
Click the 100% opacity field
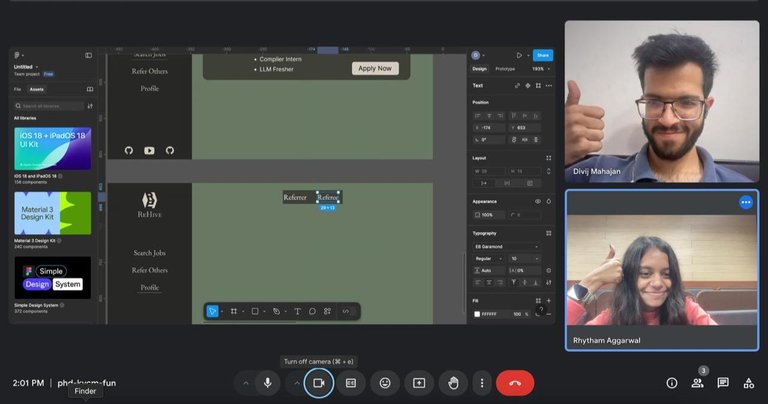click(488, 215)
